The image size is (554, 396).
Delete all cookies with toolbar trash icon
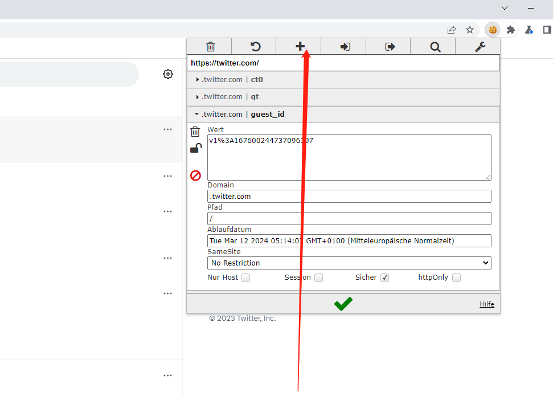coord(210,46)
